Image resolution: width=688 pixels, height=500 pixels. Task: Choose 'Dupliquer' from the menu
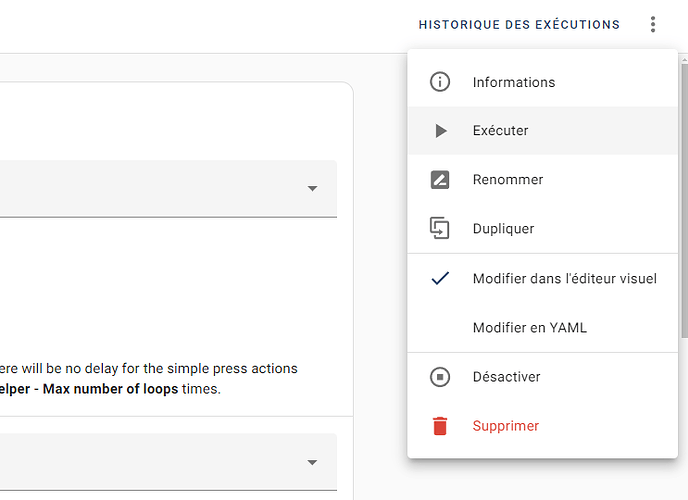503,229
